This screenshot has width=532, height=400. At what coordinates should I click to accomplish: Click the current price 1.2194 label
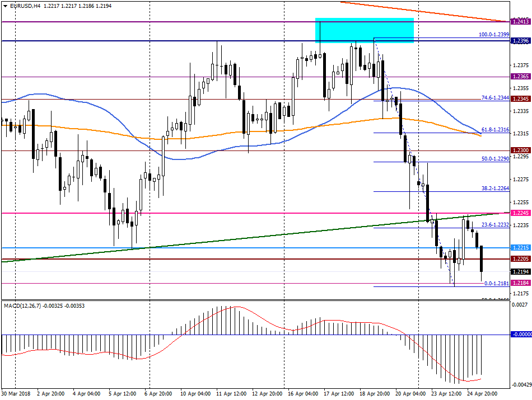coord(520,271)
